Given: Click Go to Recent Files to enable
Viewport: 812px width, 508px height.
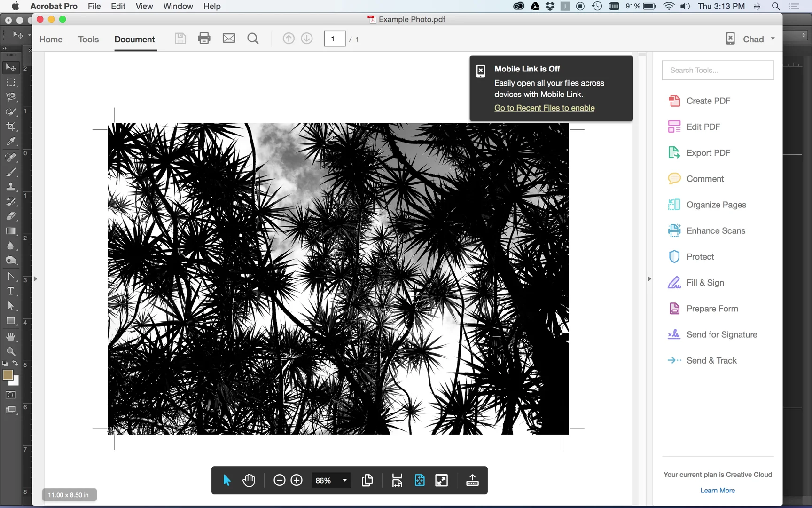Looking at the screenshot, I should 544,108.
